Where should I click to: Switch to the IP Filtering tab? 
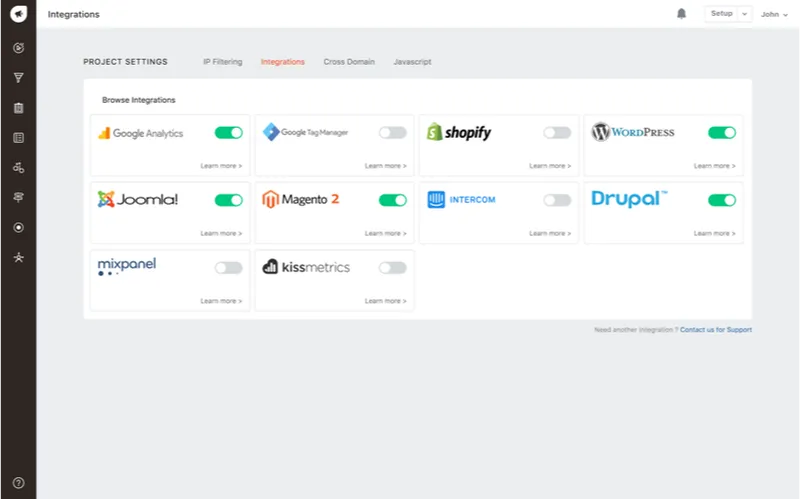[x=222, y=62]
